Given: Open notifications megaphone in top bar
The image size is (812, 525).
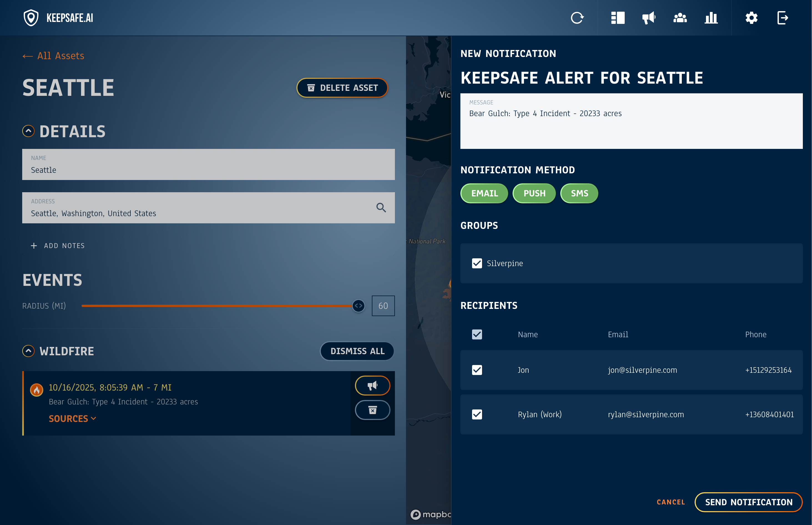Looking at the screenshot, I should click(x=649, y=18).
